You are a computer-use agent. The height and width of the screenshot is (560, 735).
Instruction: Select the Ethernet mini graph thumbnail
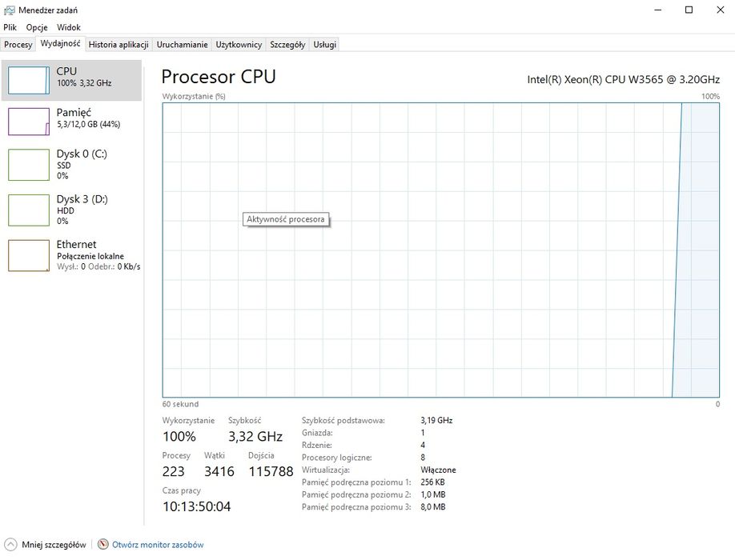tap(29, 256)
